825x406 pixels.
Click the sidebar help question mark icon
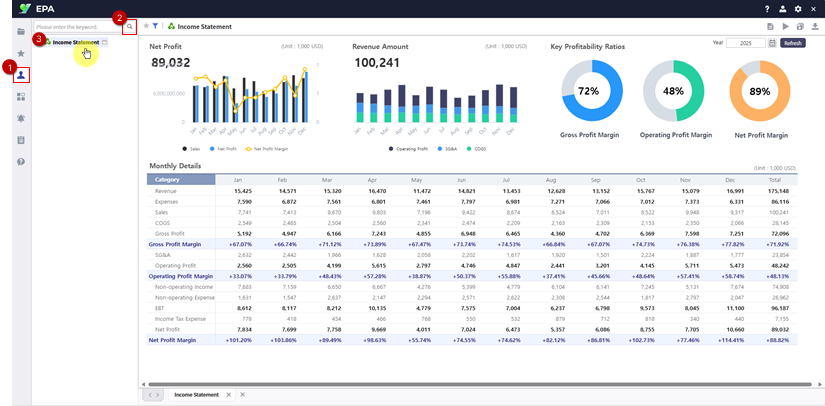click(x=21, y=161)
